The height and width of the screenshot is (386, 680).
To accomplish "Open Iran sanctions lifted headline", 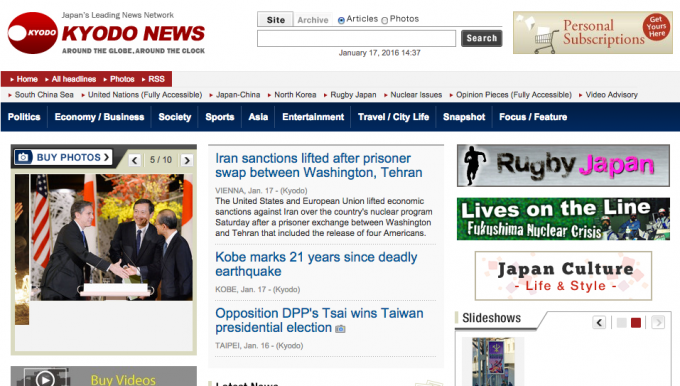I will (x=319, y=165).
